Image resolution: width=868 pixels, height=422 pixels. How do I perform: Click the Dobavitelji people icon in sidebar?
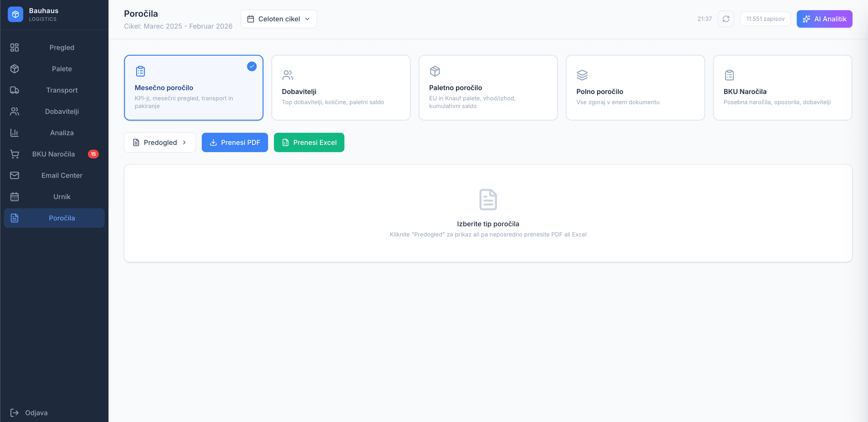click(x=15, y=112)
